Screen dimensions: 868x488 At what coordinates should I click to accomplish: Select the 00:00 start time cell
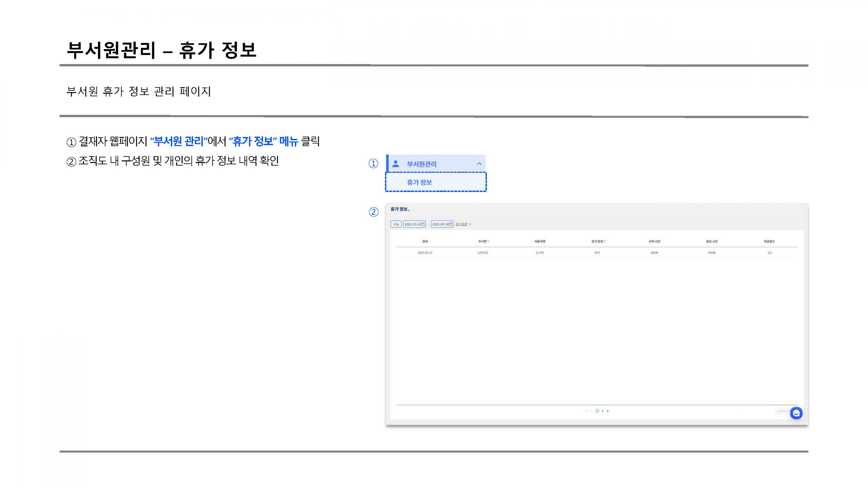(x=654, y=253)
